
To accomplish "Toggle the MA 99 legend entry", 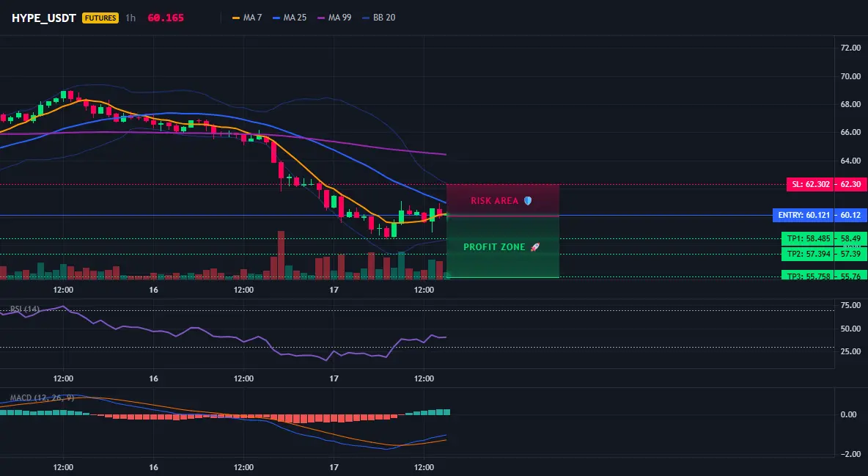I will click(334, 18).
